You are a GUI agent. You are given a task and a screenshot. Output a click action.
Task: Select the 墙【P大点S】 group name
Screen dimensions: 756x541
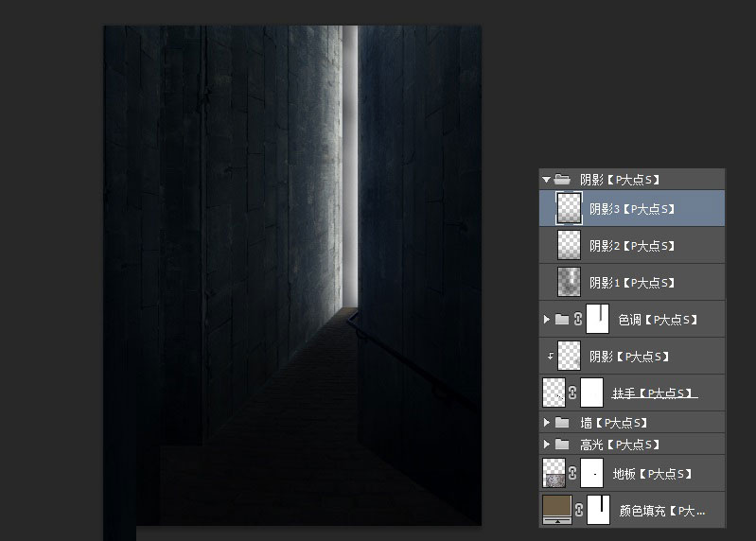pos(614,423)
